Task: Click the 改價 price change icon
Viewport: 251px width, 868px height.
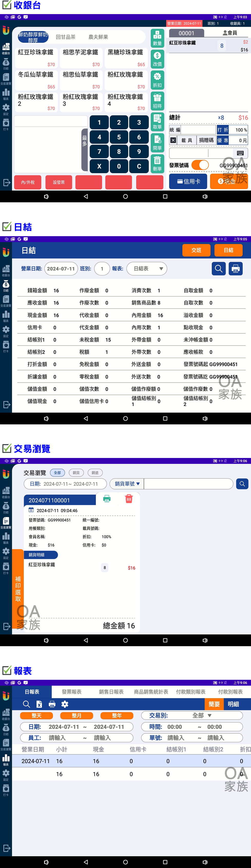Action: [157, 59]
